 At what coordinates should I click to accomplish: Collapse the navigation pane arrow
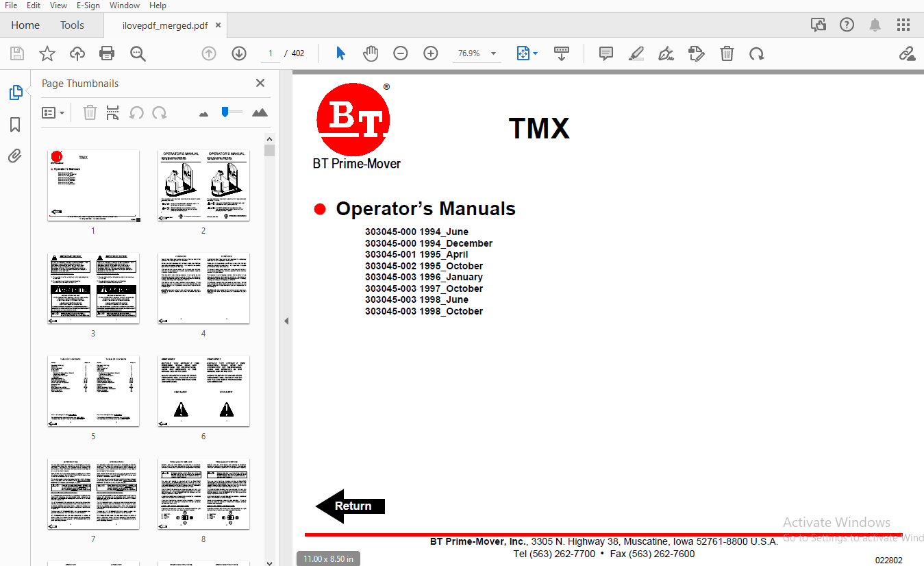pyautogui.click(x=286, y=321)
